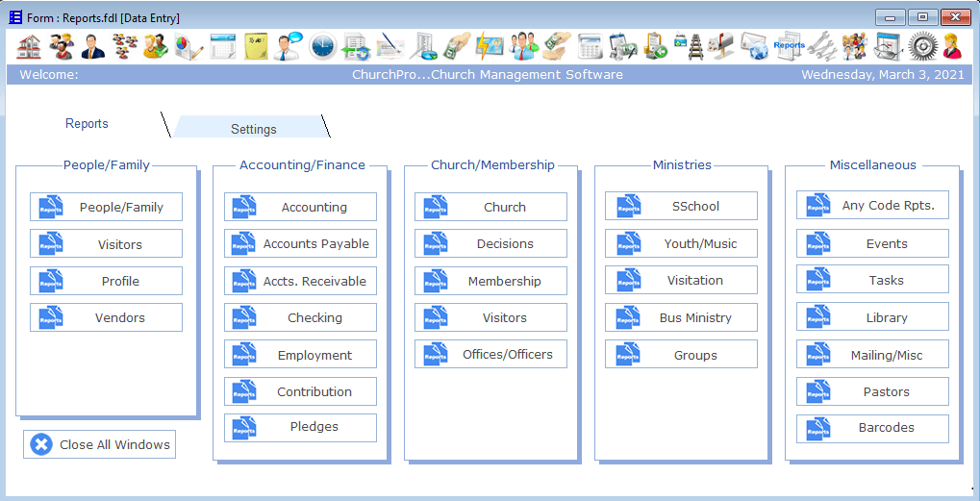
Task: Open the multiple people groups toolbar icon
Action: coord(126,46)
